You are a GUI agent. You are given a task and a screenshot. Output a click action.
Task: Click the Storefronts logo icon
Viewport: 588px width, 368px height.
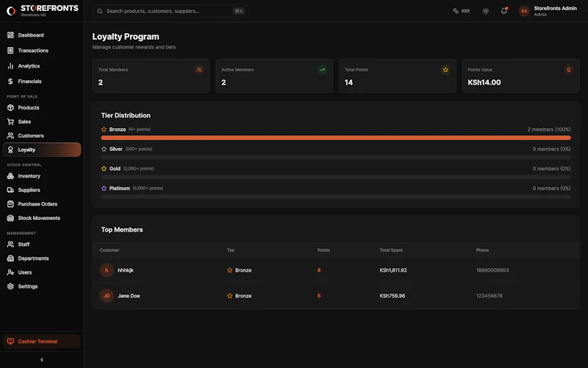[x=11, y=11]
